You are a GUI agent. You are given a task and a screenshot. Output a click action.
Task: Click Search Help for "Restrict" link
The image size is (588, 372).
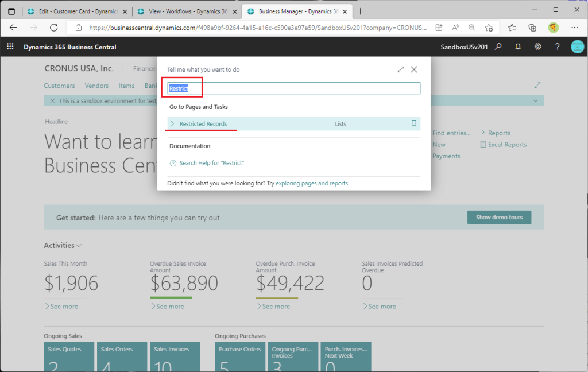211,163
